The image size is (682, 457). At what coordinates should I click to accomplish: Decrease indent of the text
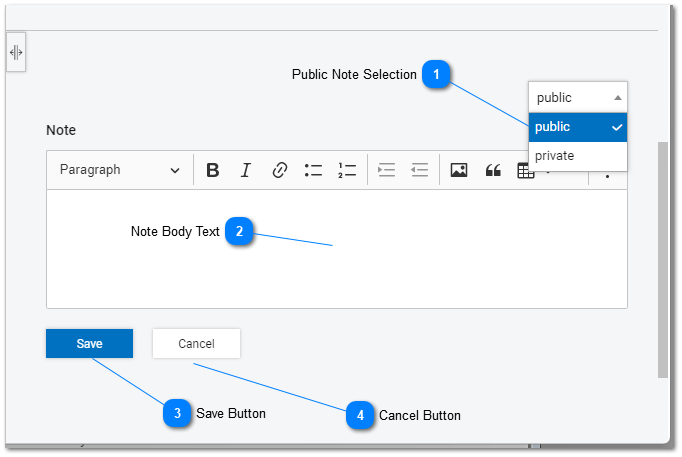420,170
